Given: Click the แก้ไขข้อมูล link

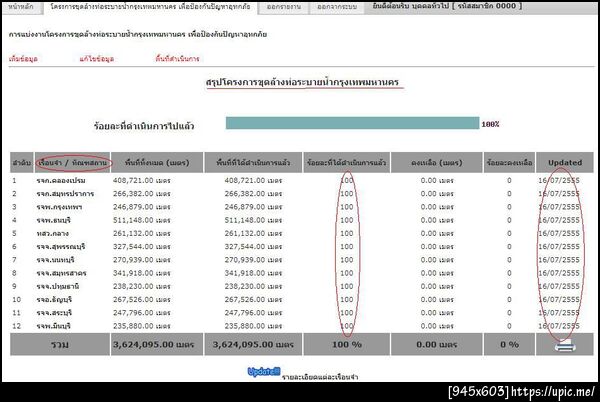Looking at the screenshot, I should [97, 59].
